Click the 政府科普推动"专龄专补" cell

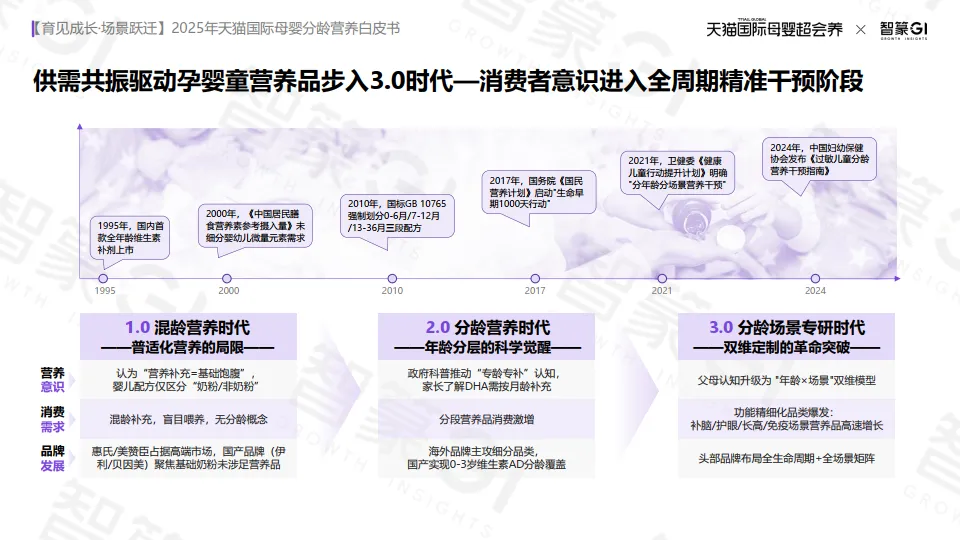tap(487, 380)
